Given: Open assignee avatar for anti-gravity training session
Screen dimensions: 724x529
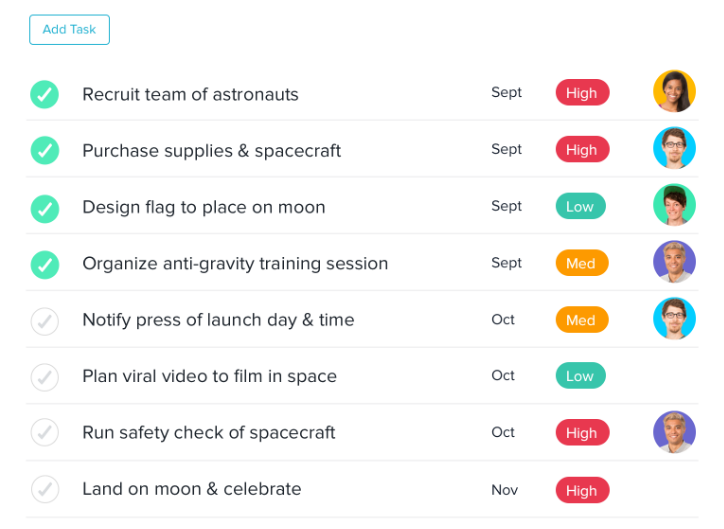Looking at the screenshot, I should coord(674,261).
